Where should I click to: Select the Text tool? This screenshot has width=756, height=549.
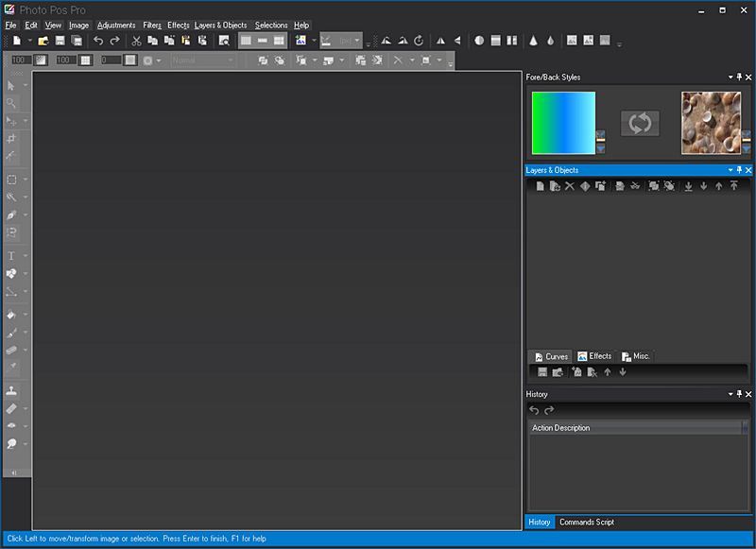point(11,255)
